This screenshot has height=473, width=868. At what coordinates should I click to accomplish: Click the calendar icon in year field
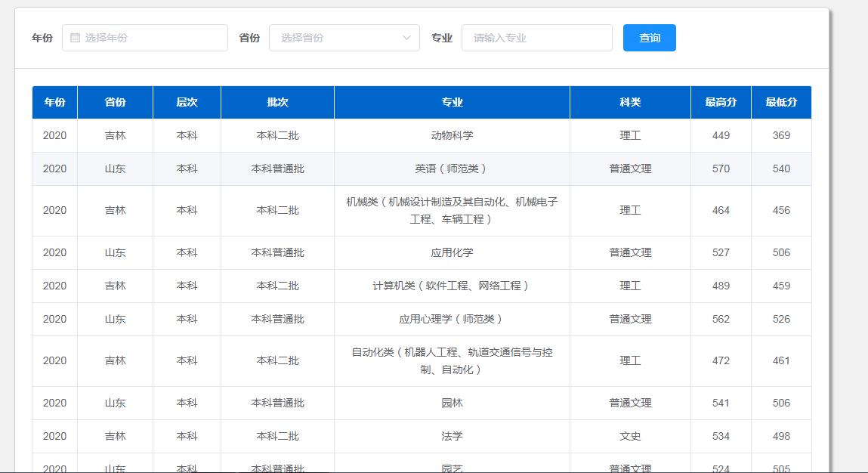(x=75, y=38)
